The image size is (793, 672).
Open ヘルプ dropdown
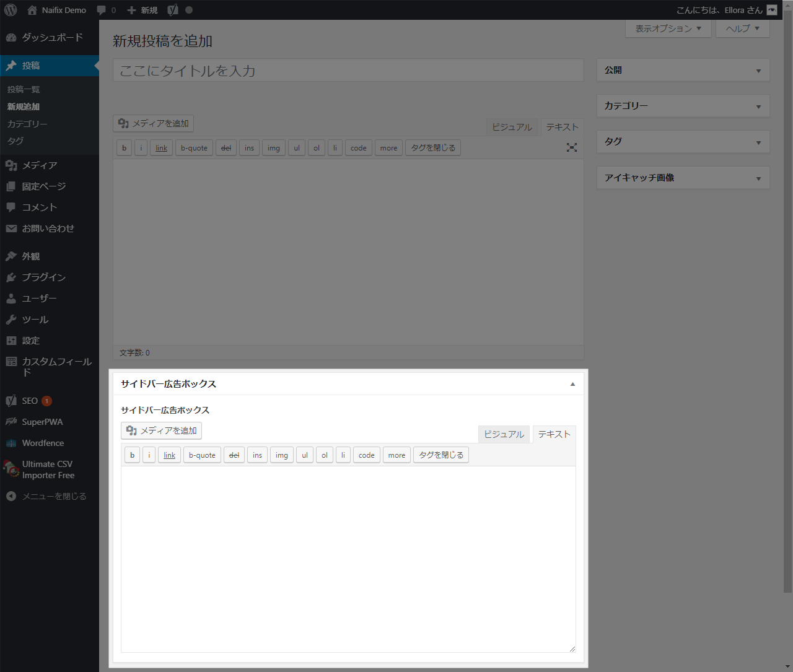742,28
